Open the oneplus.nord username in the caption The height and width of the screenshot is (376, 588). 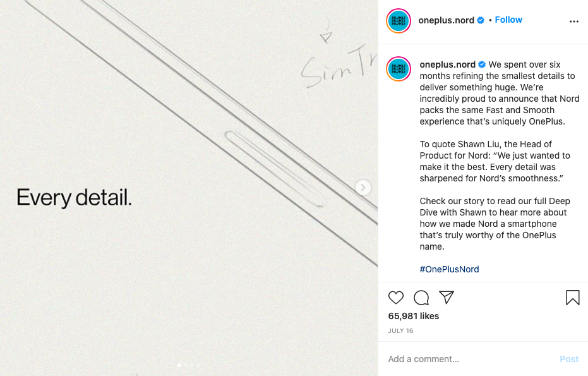pos(447,64)
